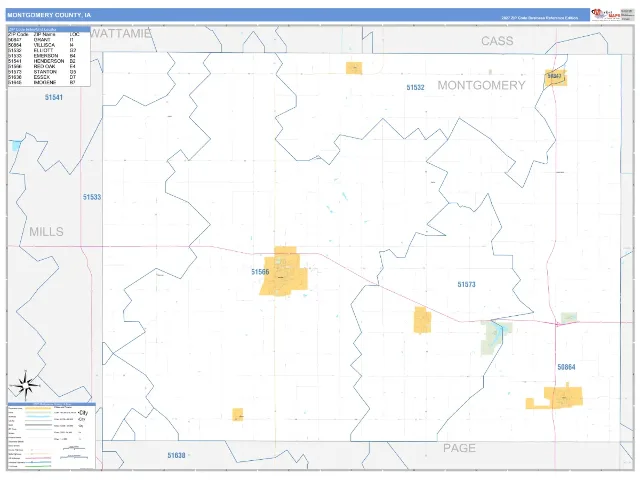Select the STANTON row in ZIP index

(x=42, y=71)
